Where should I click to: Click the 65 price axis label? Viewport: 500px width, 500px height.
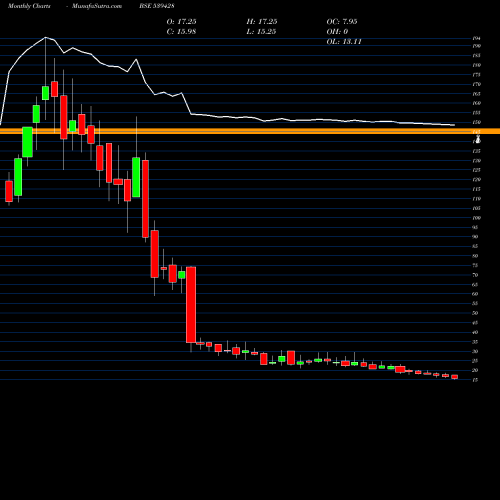(x=475, y=285)
